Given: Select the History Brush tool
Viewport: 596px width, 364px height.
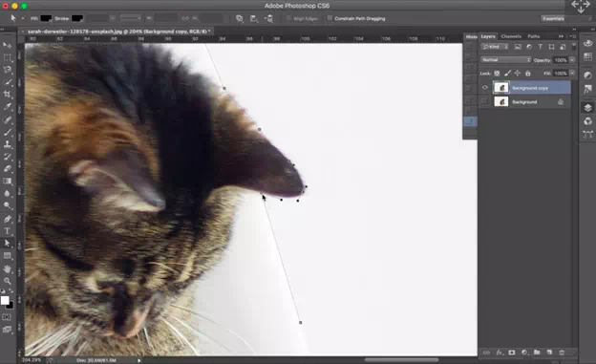Looking at the screenshot, I should (8, 157).
